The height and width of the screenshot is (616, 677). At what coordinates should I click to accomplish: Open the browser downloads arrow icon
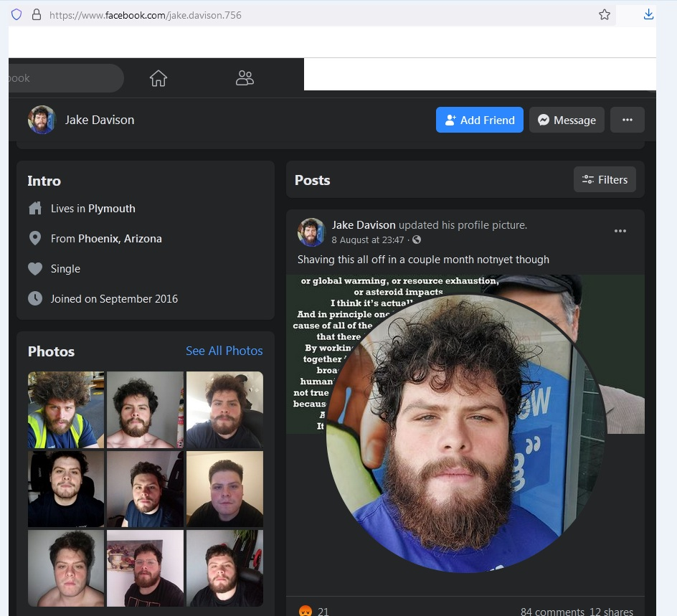648,14
